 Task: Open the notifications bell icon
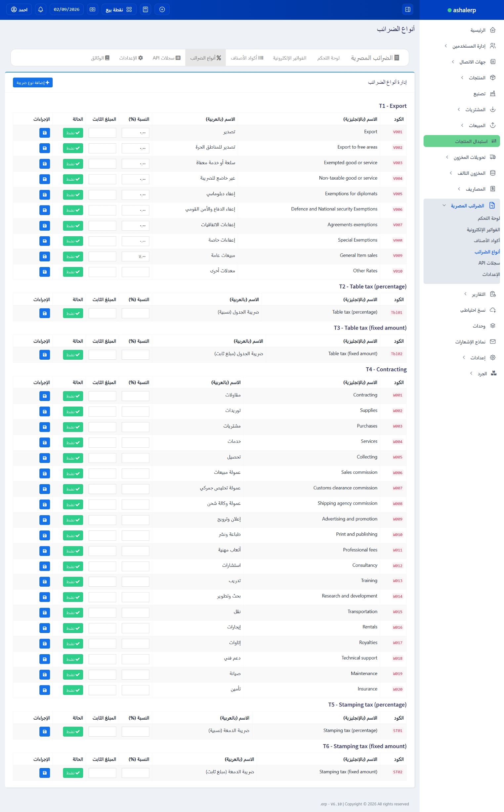click(41, 9)
